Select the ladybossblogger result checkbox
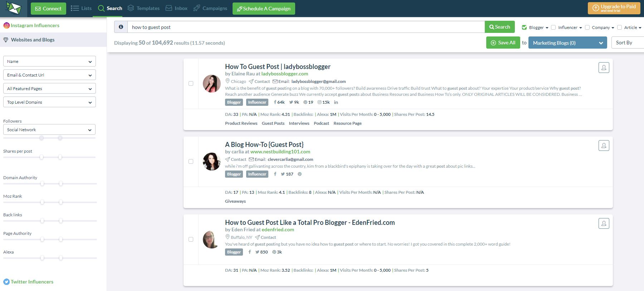The height and width of the screenshot is (291, 644). pos(191,84)
